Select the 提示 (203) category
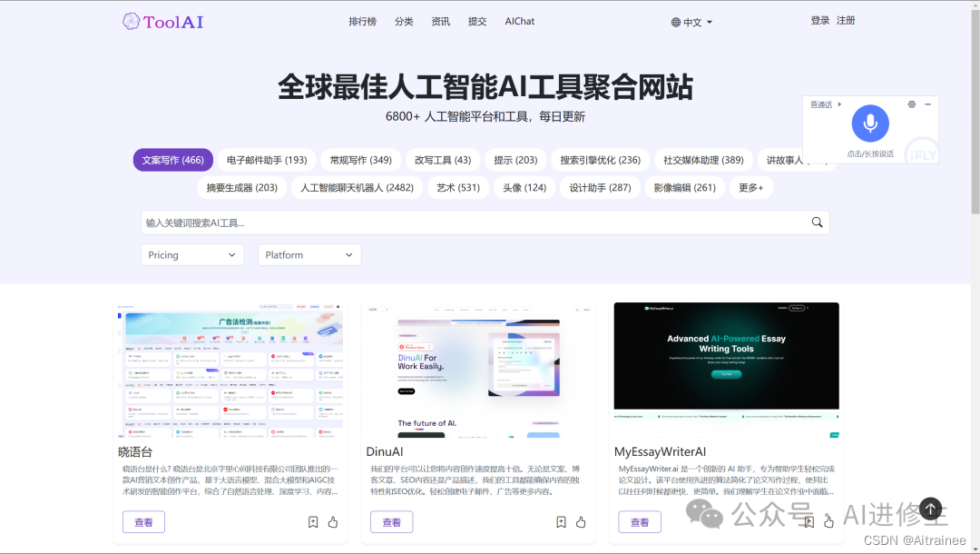Viewport: 980px width, 554px height. tap(515, 160)
